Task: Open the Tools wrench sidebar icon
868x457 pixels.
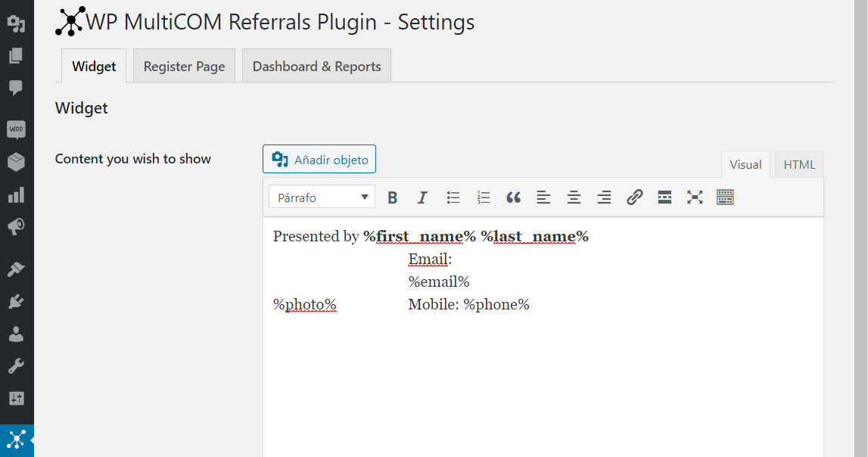Action: click(x=16, y=365)
